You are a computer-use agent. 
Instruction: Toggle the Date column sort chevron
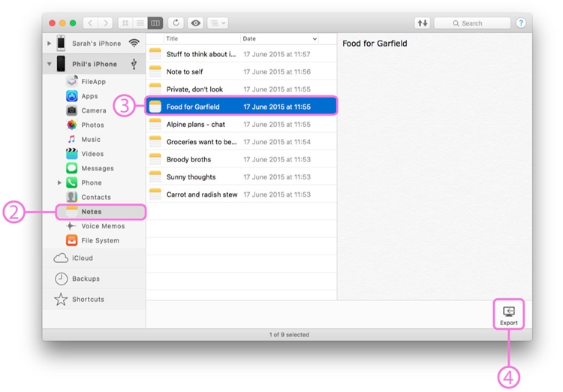click(315, 39)
